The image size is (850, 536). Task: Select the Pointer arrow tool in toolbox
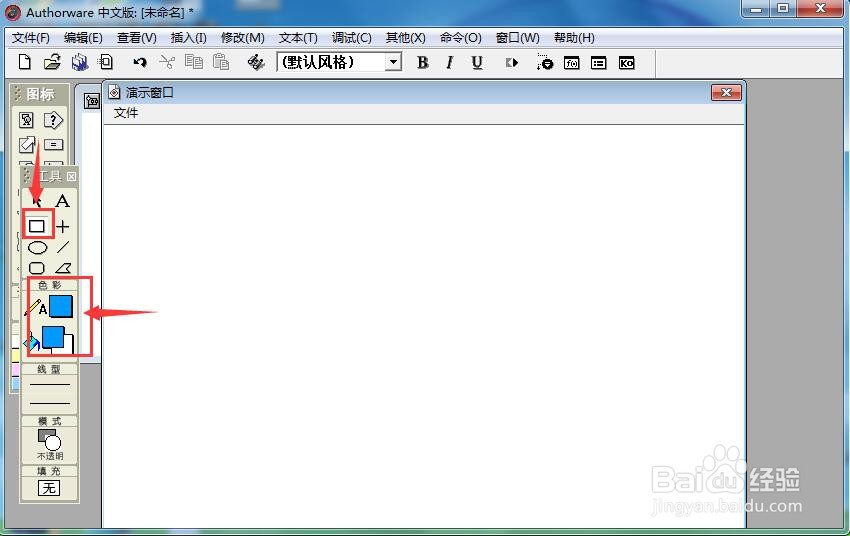(x=36, y=201)
